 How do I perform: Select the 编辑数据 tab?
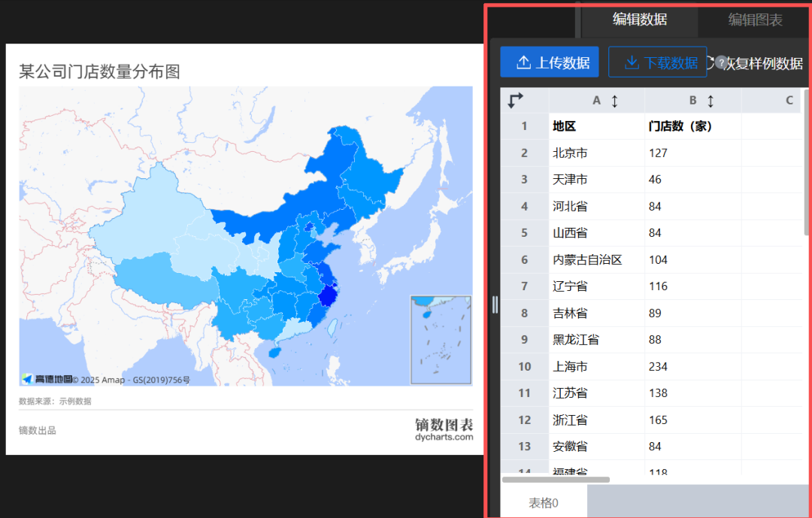click(638, 20)
